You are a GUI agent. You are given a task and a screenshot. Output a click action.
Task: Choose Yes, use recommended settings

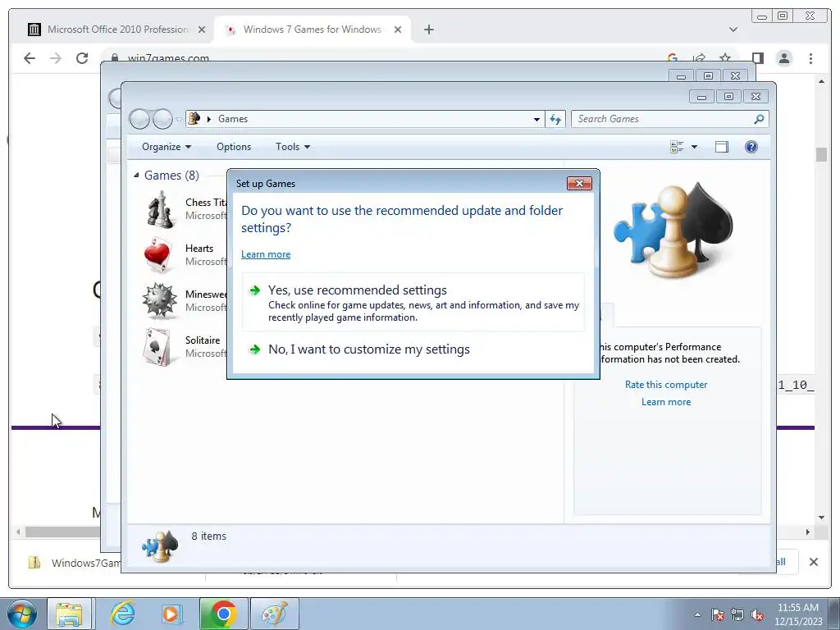click(x=413, y=303)
